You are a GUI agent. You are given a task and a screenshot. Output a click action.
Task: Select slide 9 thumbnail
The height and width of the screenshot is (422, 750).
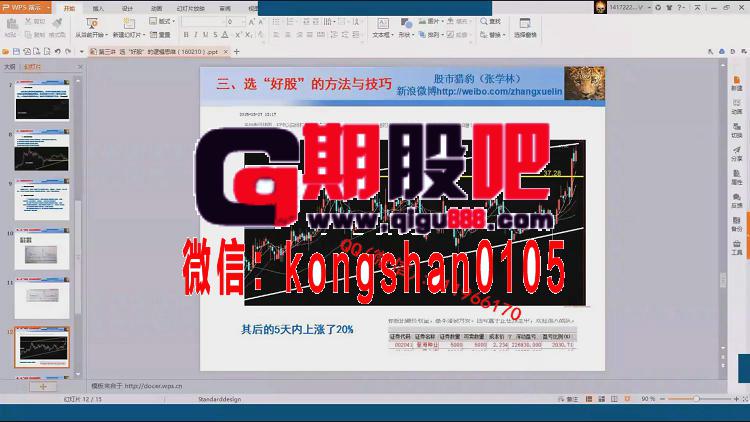pyautogui.click(x=42, y=199)
